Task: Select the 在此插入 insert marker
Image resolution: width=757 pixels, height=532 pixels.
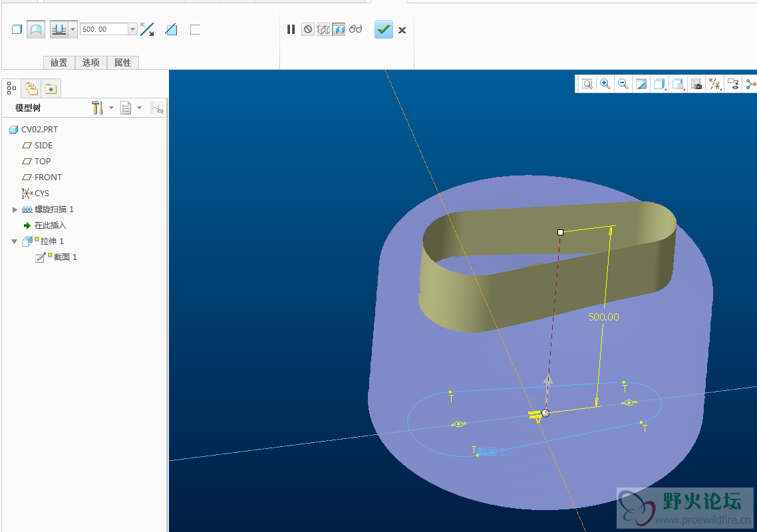Action: tap(45, 225)
